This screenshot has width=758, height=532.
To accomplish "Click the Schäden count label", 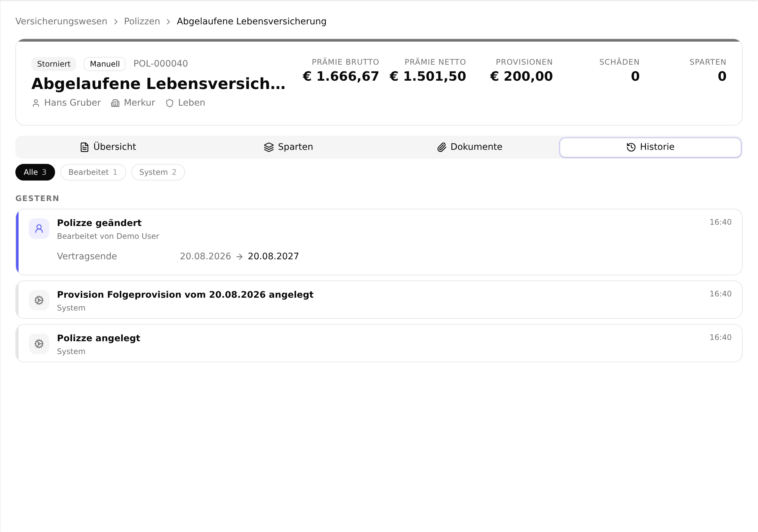I will pyautogui.click(x=619, y=62).
